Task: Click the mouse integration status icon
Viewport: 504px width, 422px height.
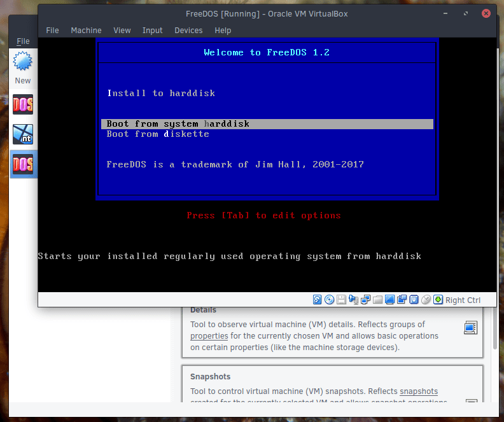Action: pos(426,300)
